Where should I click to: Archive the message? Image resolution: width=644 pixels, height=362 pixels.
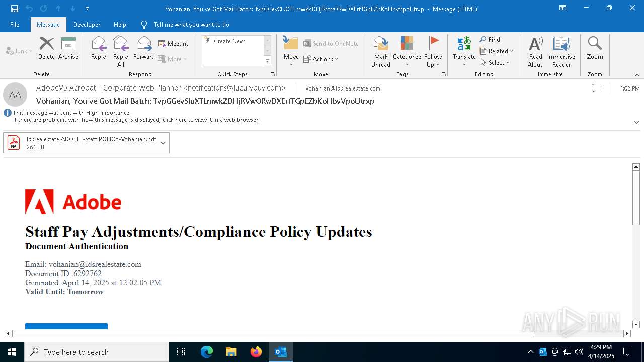(68, 48)
